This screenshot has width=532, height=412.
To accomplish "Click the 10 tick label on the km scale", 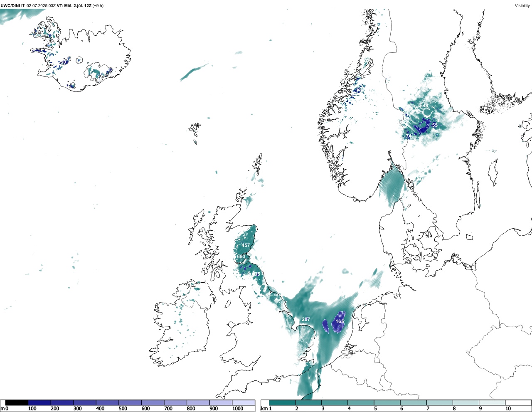I will click(x=508, y=409).
